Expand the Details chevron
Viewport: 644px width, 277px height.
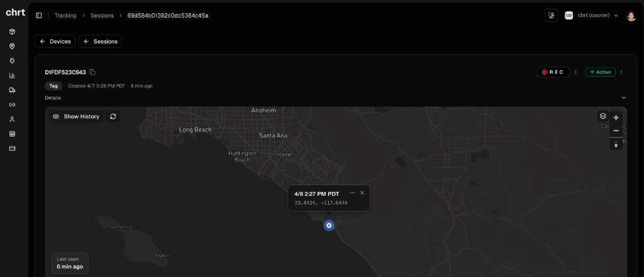623,98
